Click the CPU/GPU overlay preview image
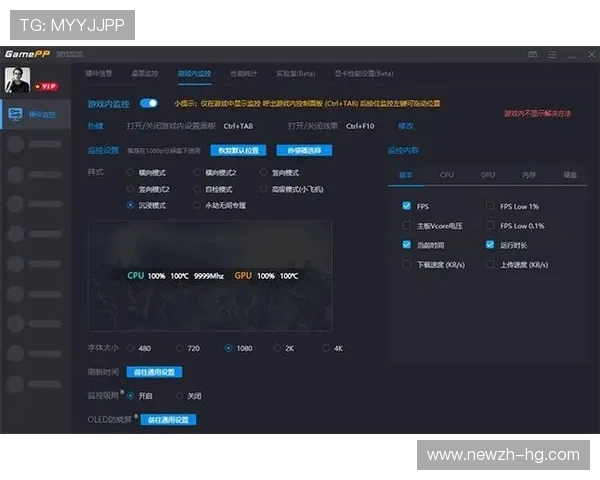 (210, 276)
